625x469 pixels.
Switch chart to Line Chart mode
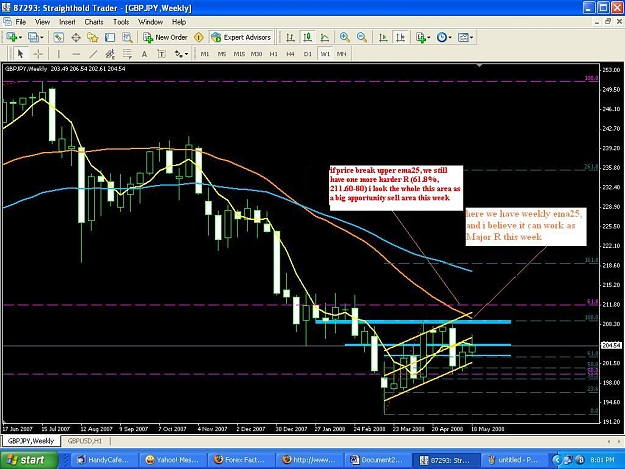(325, 37)
